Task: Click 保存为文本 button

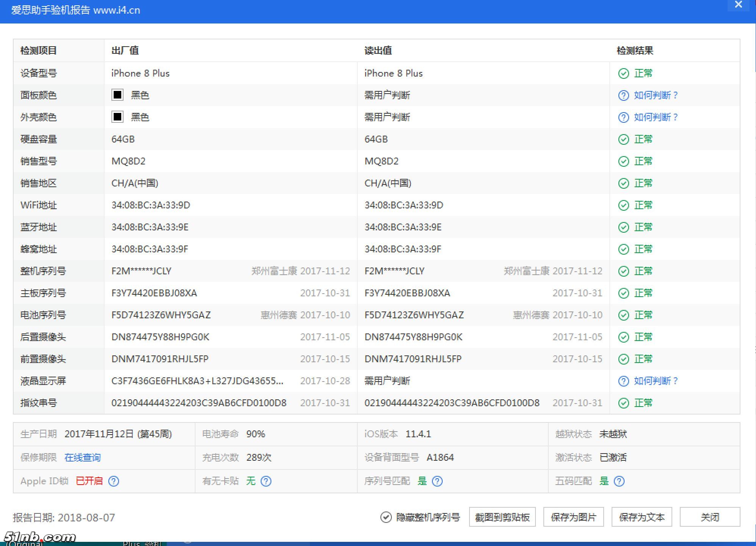Action: [x=642, y=517]
